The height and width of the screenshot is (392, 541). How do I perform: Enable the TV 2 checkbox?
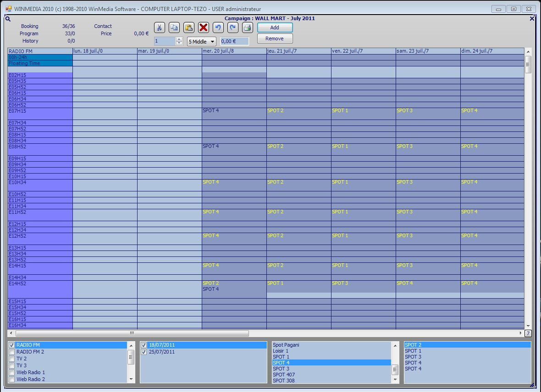12,359
